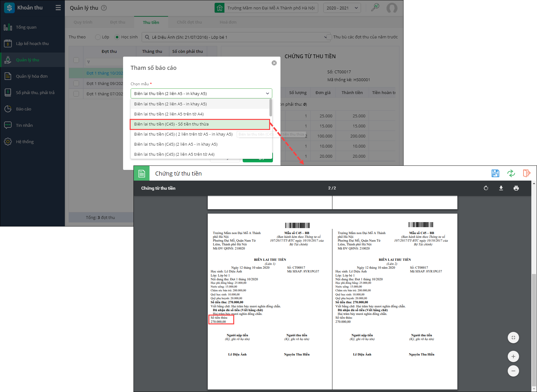Select the Học sinh radio button
This screenshot has height=392, width=537.
[x=117, y=37]
